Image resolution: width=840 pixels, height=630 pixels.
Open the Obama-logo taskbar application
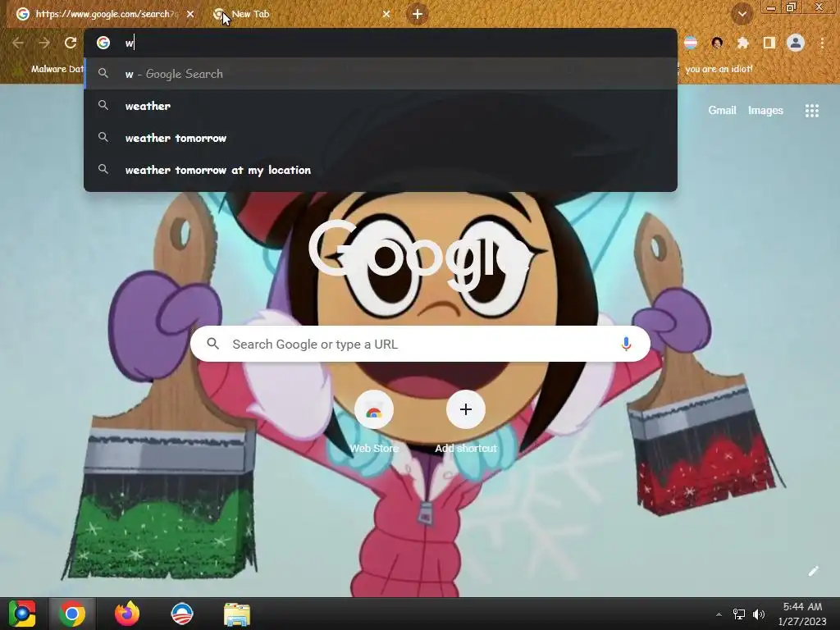181,614
